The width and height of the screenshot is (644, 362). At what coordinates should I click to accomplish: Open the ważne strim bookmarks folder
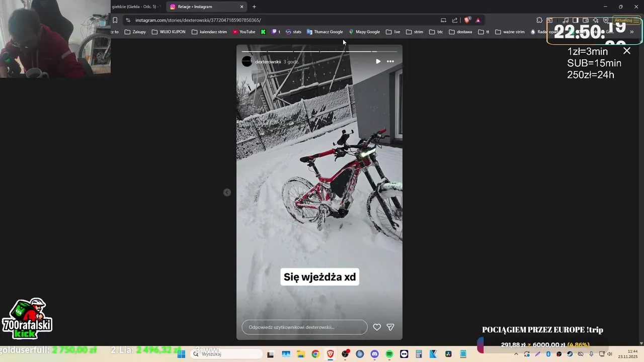point(510,32)
